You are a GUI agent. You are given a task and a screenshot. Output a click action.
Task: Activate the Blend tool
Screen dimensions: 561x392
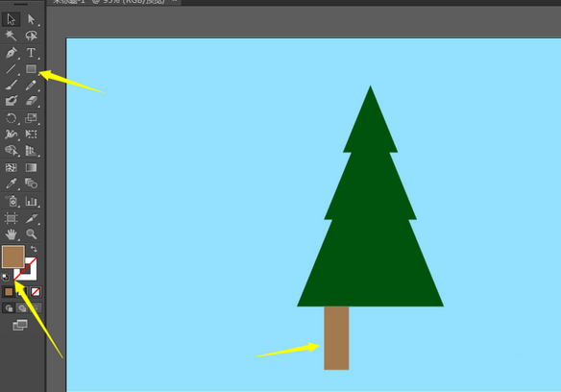click(31, 184)
